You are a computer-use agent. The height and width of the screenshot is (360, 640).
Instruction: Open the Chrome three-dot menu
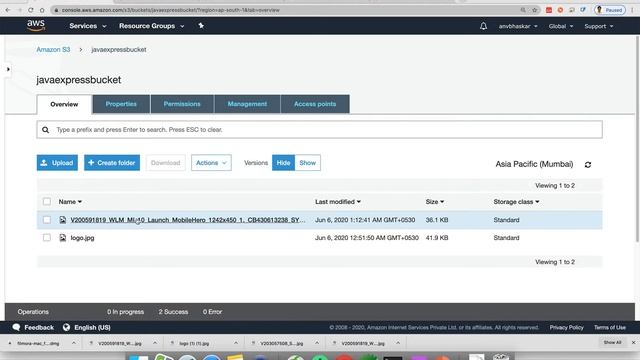click(632, 10)
